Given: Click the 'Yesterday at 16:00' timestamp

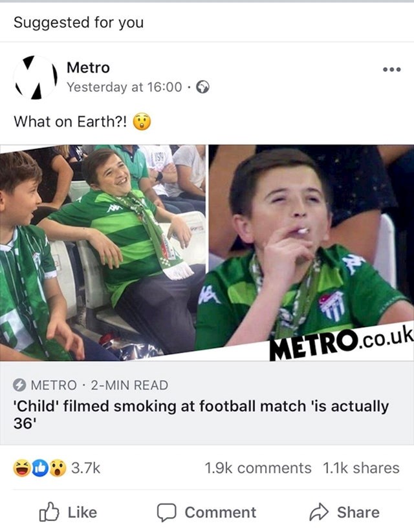Looking at the screenshot, I should click(x=124, y=87).
